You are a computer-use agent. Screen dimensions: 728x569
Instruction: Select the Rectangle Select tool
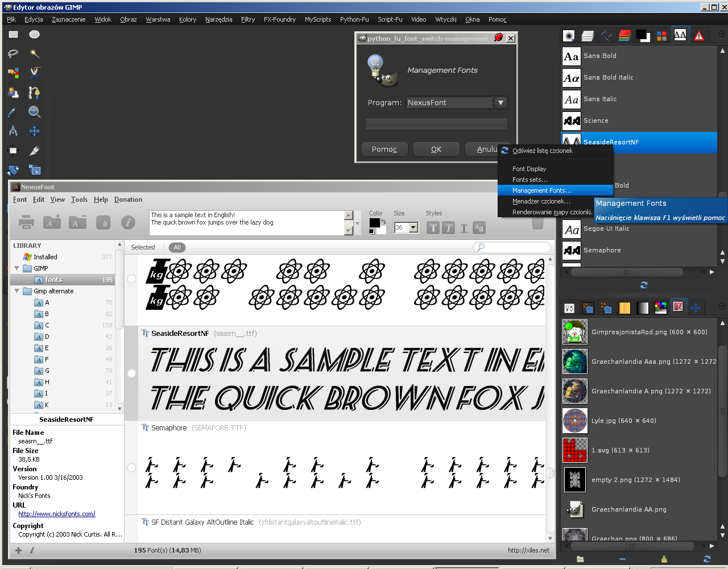[x=13, y=35]
